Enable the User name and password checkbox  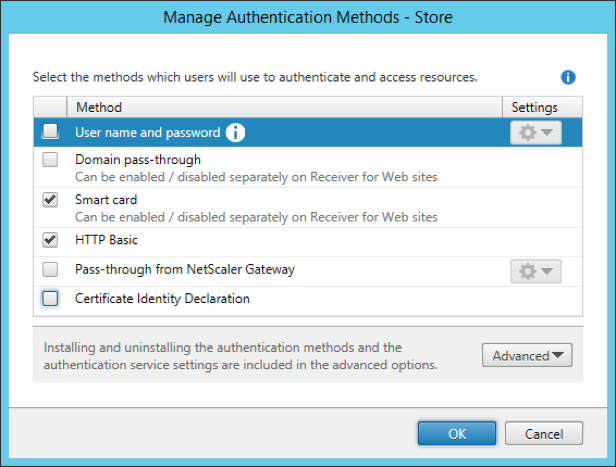click(50, 132)
